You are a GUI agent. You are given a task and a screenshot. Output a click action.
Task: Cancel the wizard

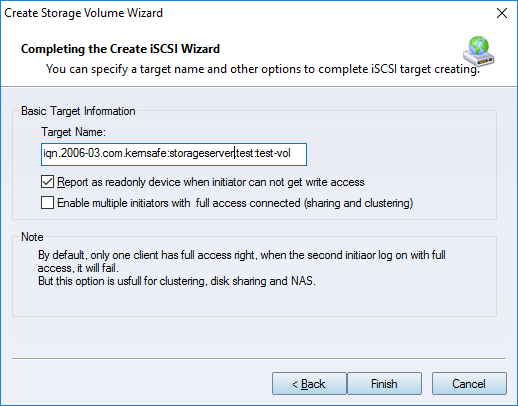[x=469, y=384]
